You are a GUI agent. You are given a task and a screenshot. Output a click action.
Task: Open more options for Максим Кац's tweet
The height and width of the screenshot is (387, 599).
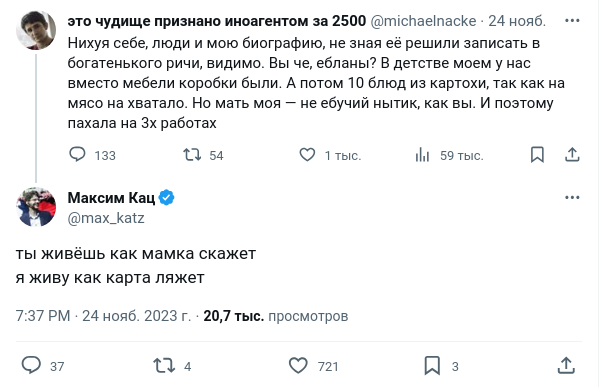572,198
